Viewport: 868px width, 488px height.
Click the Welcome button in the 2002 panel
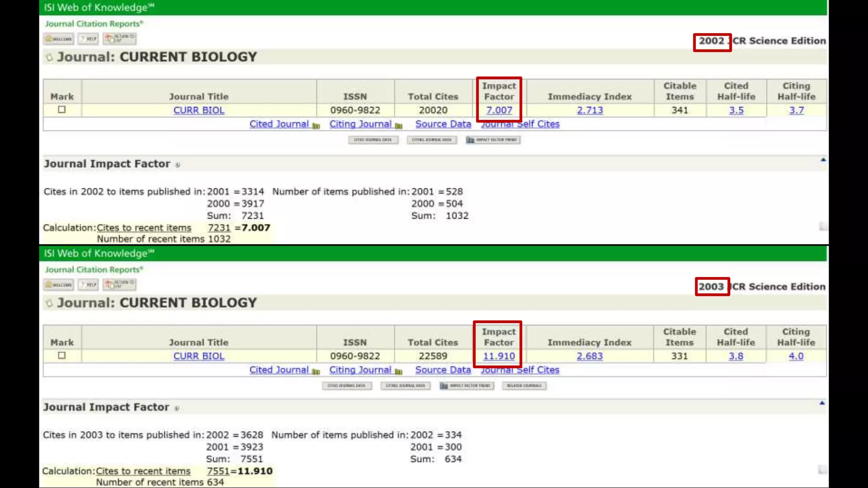(x=59, y=39)
